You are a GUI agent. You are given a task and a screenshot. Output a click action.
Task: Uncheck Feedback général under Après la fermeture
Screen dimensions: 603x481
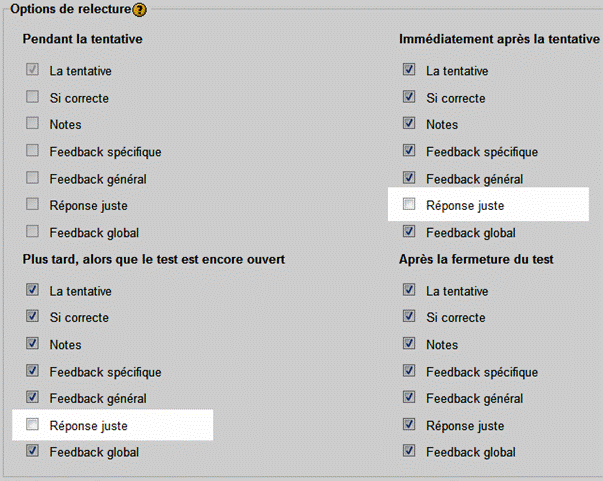[408, 399]
